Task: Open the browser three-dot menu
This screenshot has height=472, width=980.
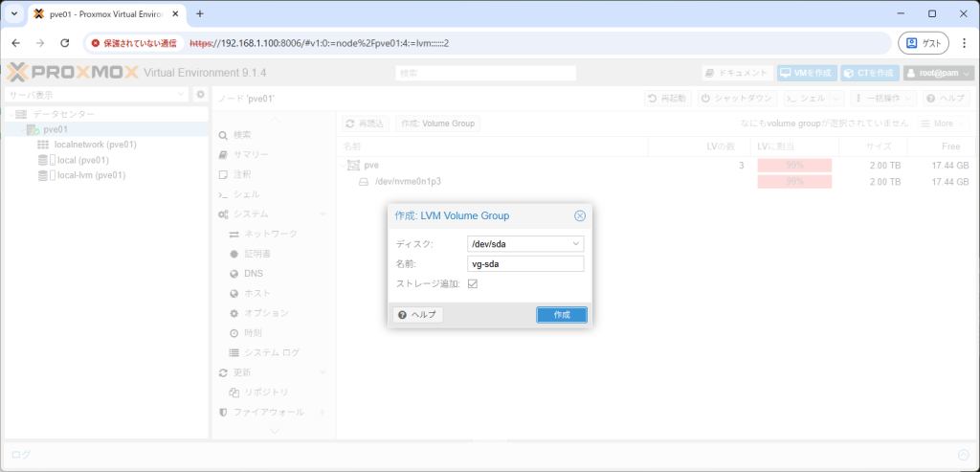Action: coord(964,43)
